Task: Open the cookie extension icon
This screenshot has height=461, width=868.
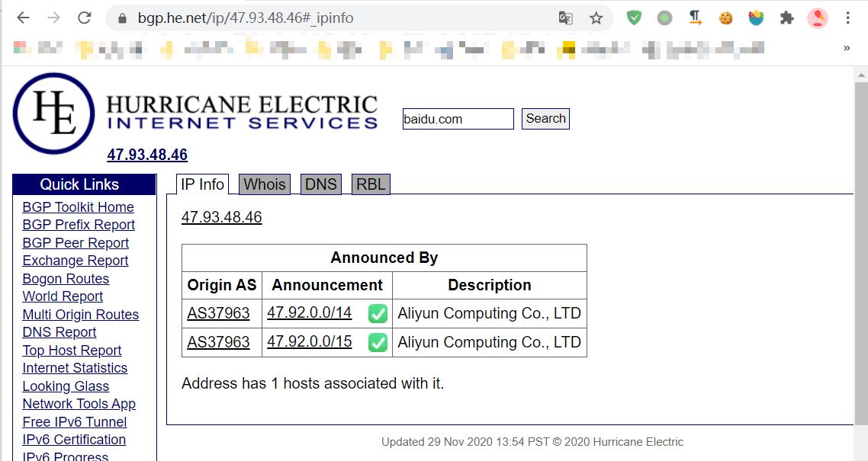Action: [x=725, y=18]
